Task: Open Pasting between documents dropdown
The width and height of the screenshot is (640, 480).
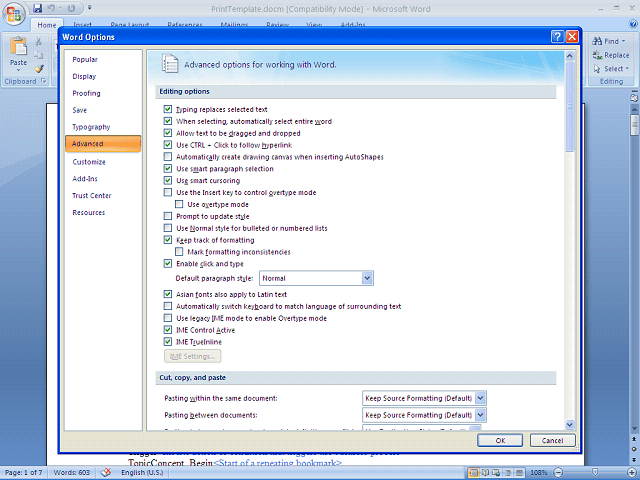Action: (480, 415)
